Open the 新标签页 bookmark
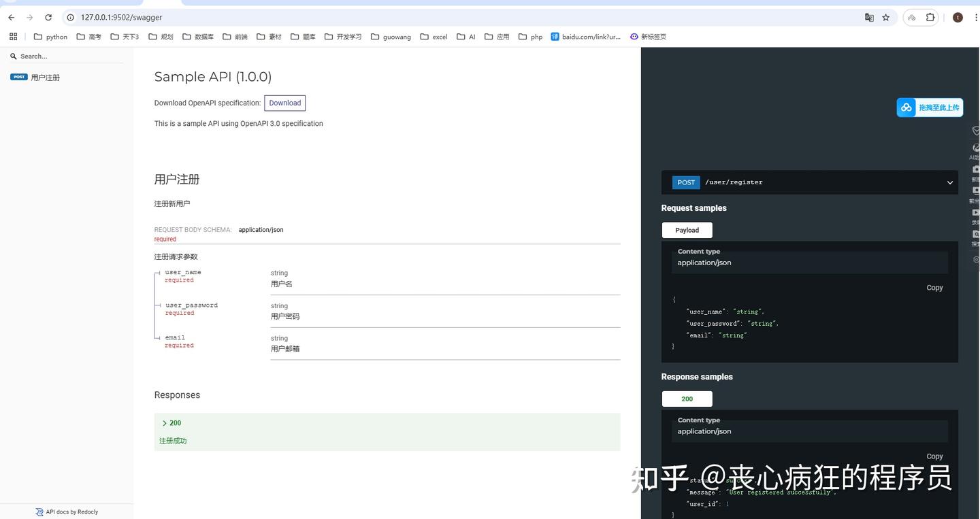Image resolution: width=980 pixels, height=519 pixels. (x=648, y=37)
